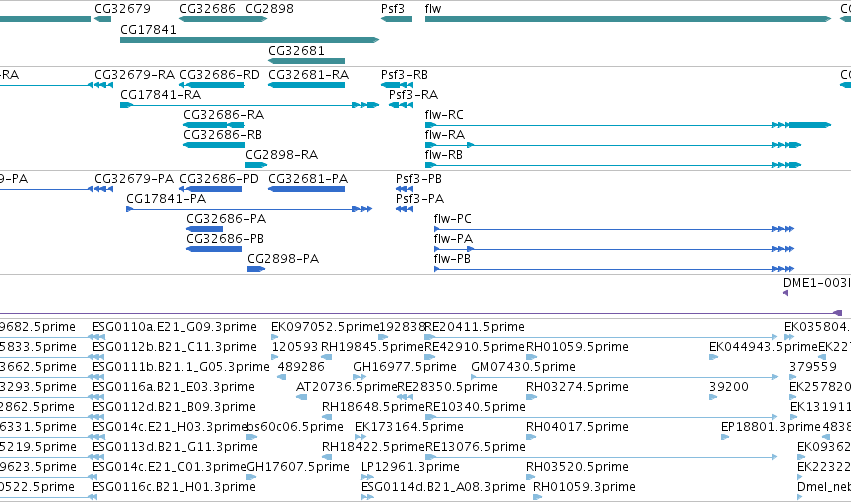This screenshot has height=502, width=851.
Task: Open protein flw-PB
Action: pos(452,259)
